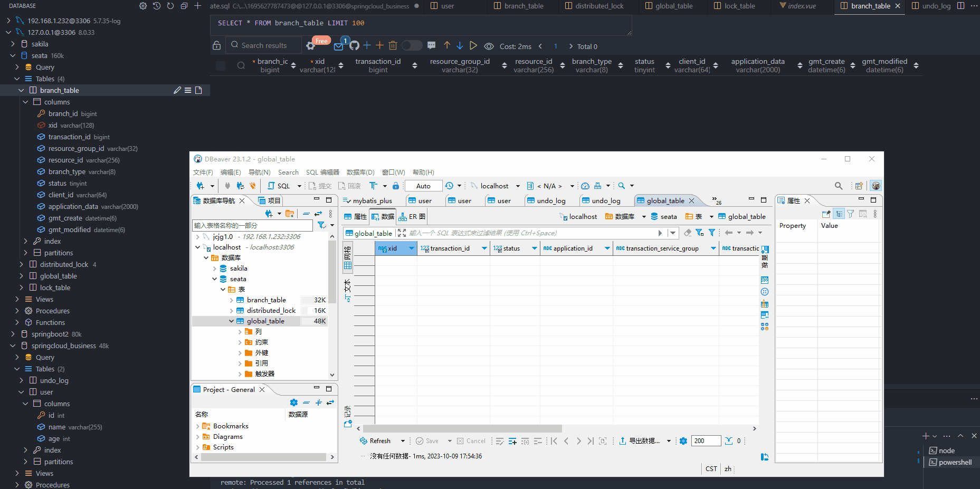The image size is (980, 489).
Task: Check the select-all checkbox in results header
Action: [221, 66]
